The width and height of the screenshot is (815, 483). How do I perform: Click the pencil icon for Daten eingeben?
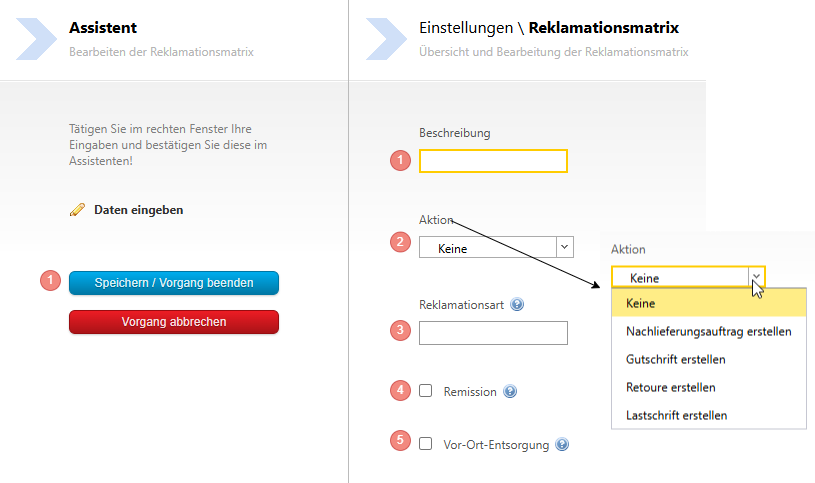(x=77, y=210)
